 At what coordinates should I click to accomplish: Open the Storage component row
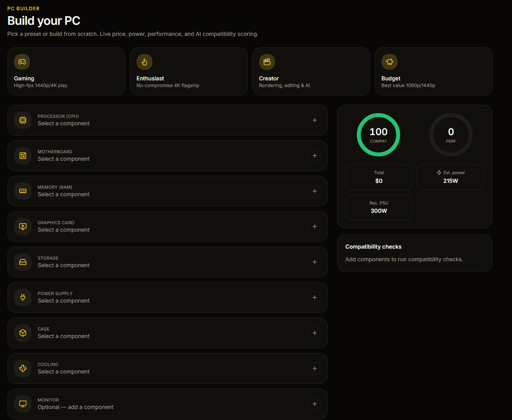tap(167, 262)
